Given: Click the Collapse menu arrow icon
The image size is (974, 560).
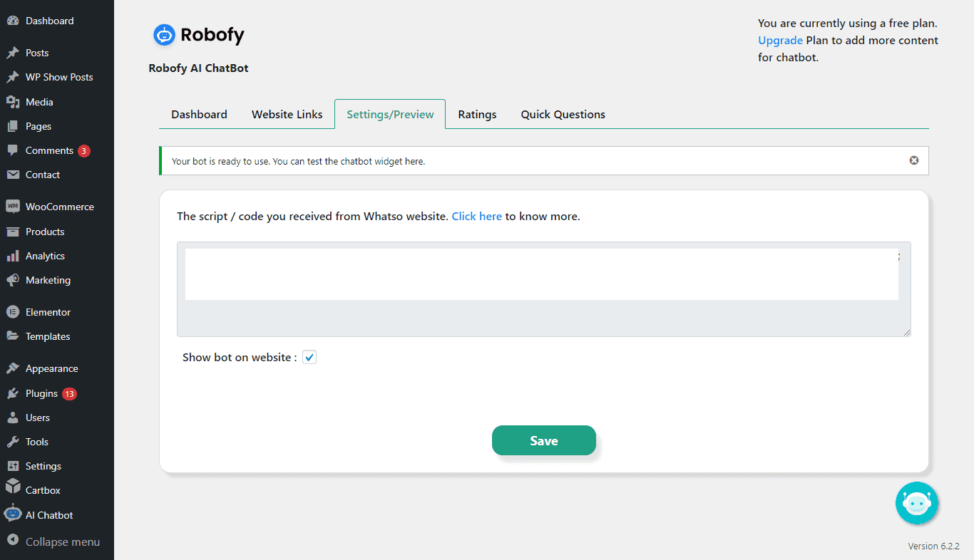Looking at the screenshot, I should point(13,541).
